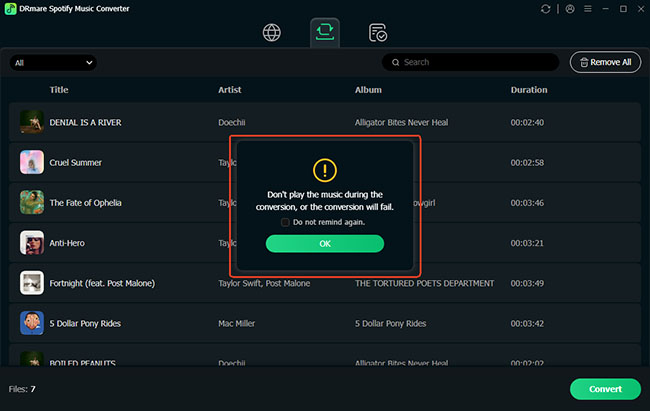
Task: Click the Anti-Hero cover thumbnail
Action: [x=32, y=243]
